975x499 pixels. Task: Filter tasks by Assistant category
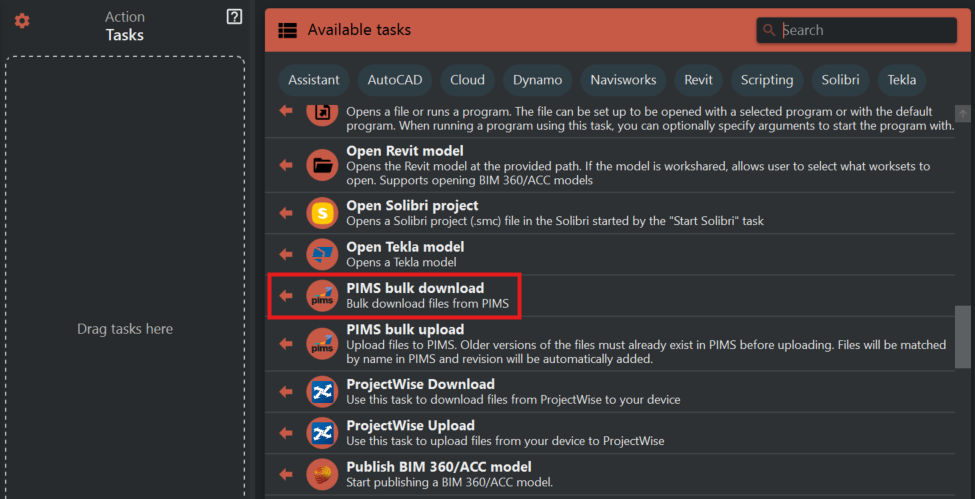314,80
